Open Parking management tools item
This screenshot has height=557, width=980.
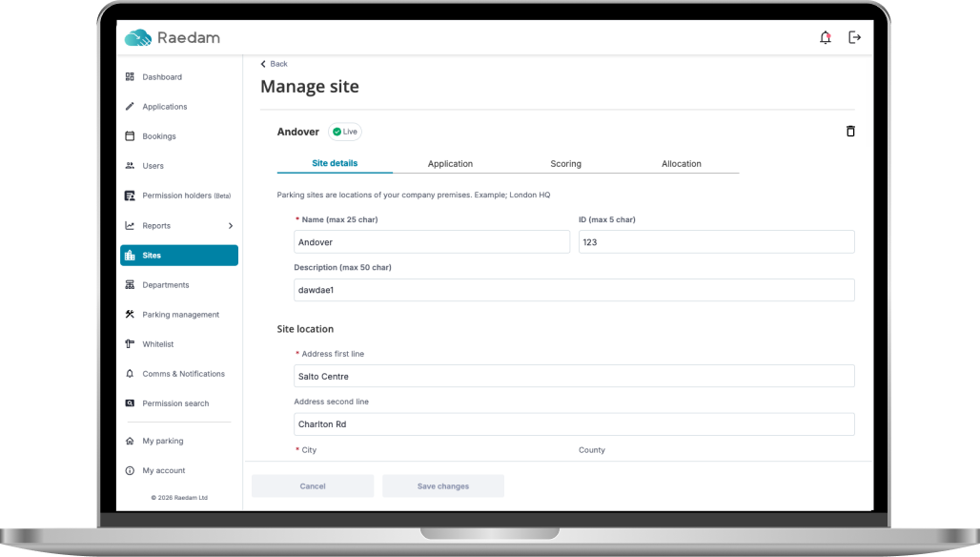pos(179,315)
